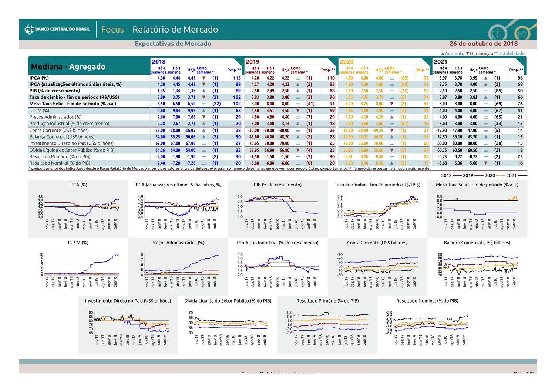Click the 2018 decrease arrow for Taxa de câmbio

pos(203,97)
